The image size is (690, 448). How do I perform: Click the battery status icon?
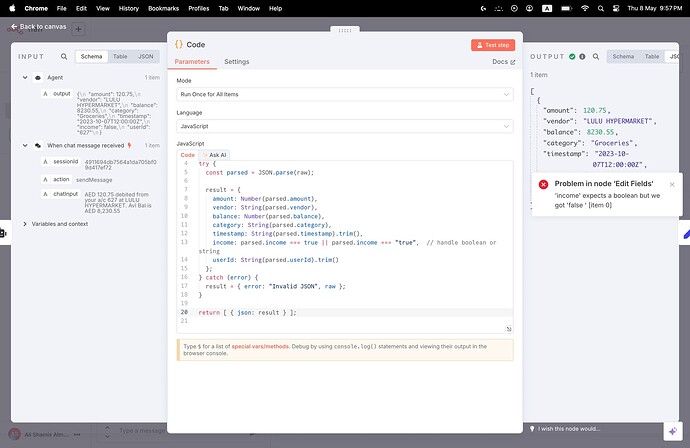click(x=566, y=8)
